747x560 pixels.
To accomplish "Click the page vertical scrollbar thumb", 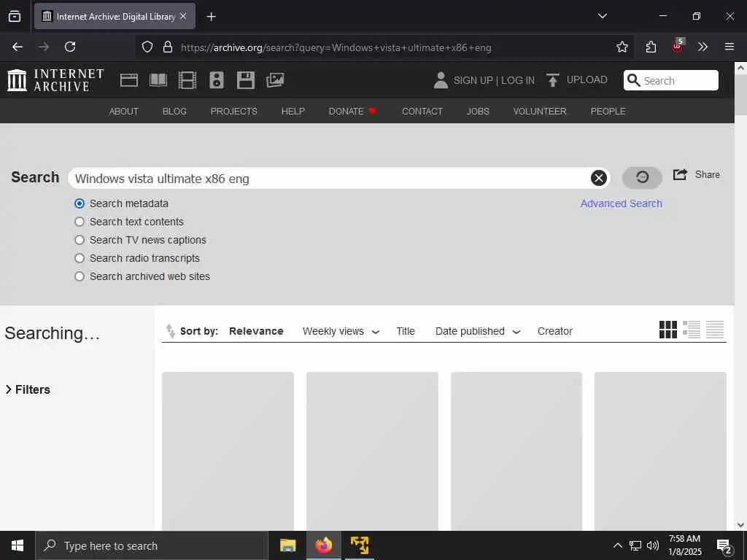I will tap(740, 94).
